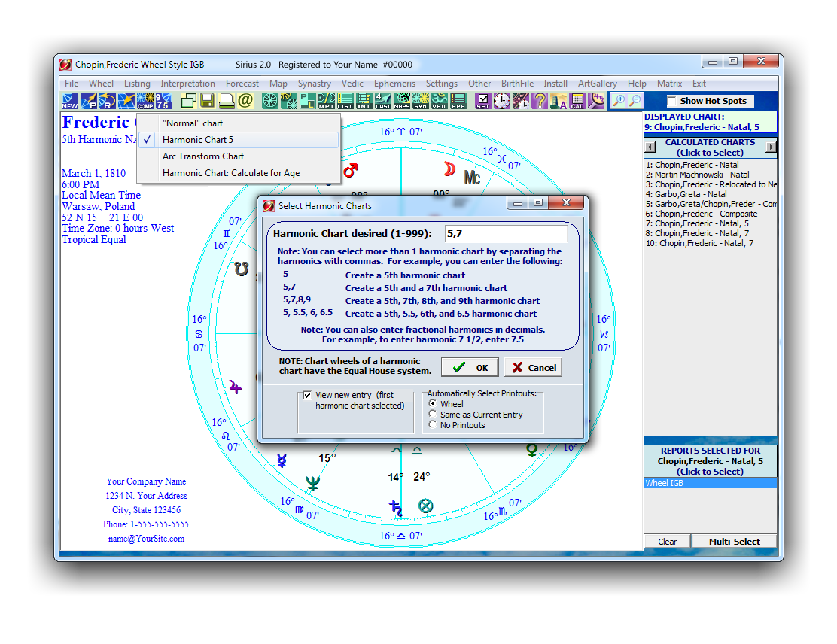Select chart 6: Chopin,Frederic - Composite
The image size is (837, 644).
(702, 214)
